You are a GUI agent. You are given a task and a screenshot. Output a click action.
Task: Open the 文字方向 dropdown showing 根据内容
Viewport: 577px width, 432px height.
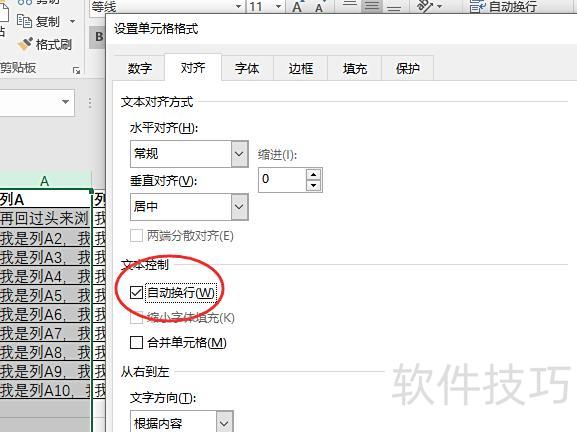(x=182, y=422)
